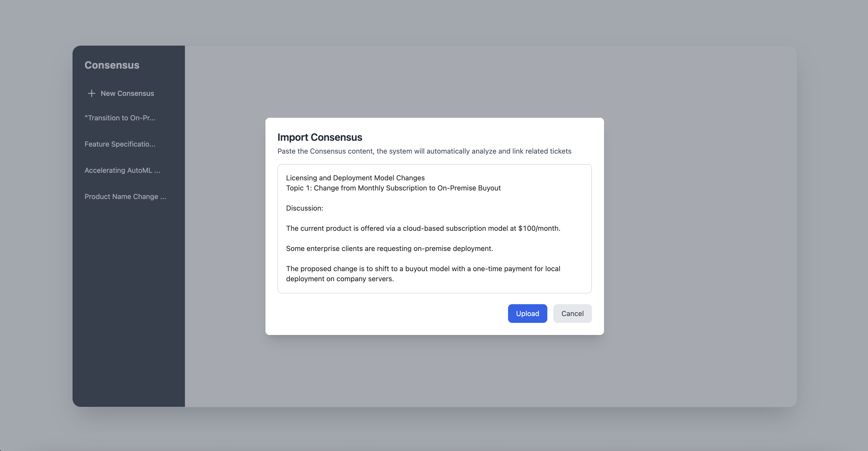Image resolution: width=868 pixels, height=451 pixels.
Task: Place cursor on the "Discussion:" line
Action: coord(304,208)
